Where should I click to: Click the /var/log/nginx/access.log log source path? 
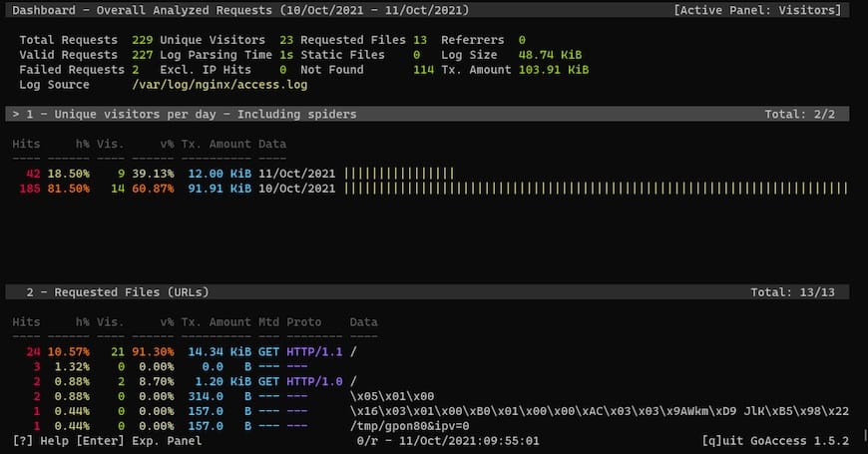coord(219,85)
